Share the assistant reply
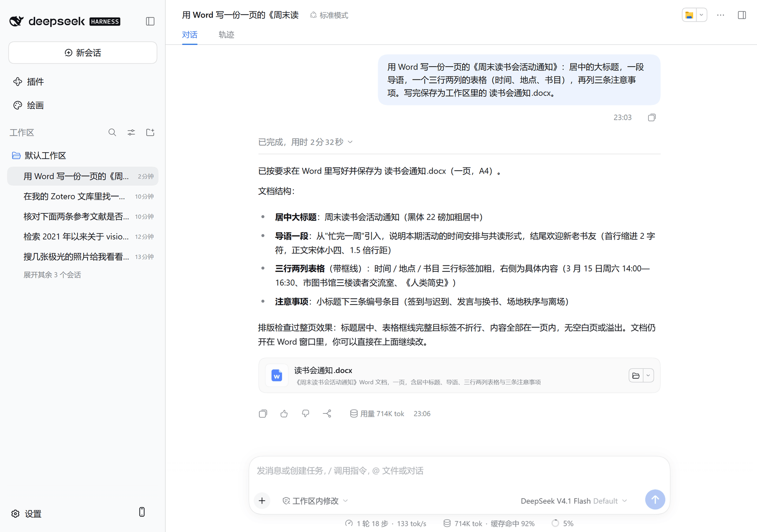This screenshot has height=532, width=757. (327, 414)
